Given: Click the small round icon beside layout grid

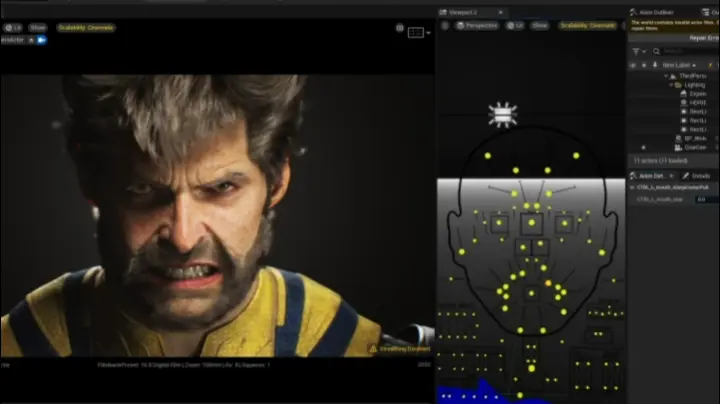Looking at the screenshot, I should pyautogui.click(x=400, y=28).
